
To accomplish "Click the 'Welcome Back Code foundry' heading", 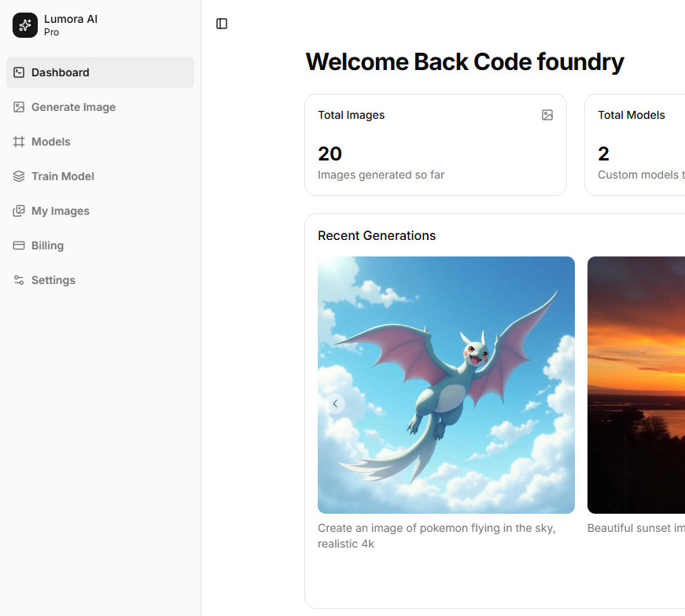I will pyautogui.click(x=465, y=61).
